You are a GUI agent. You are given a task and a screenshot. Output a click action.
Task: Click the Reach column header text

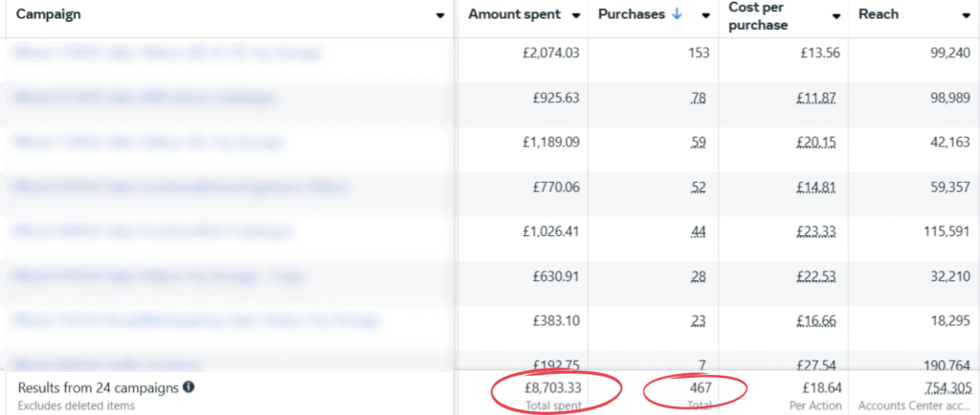pyautogui.click(x=879, y=14)
